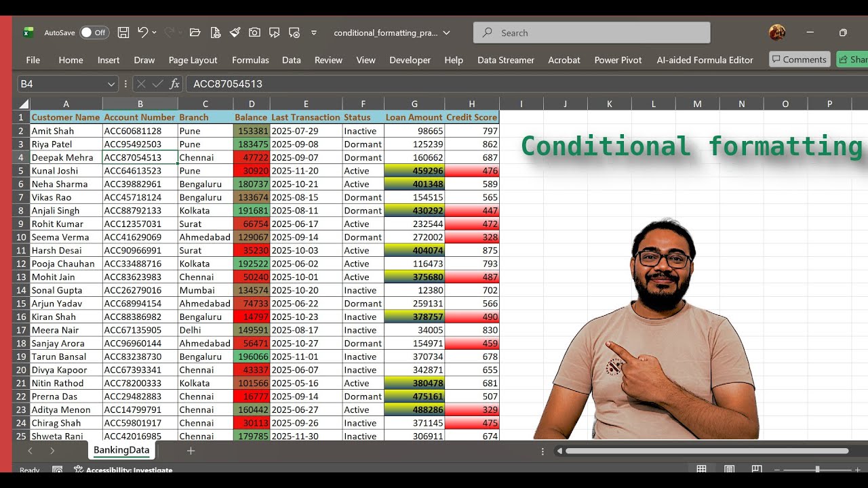The height and width of the screenshot is (488, 868).
Task: Click the formula bar containing ACC87054513
Action: point(526,84)
